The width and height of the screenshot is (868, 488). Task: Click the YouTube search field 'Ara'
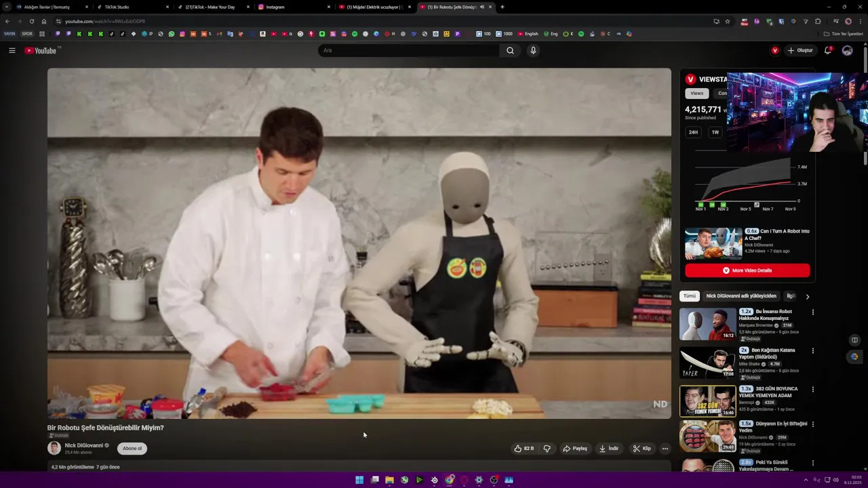pos(409,50)
